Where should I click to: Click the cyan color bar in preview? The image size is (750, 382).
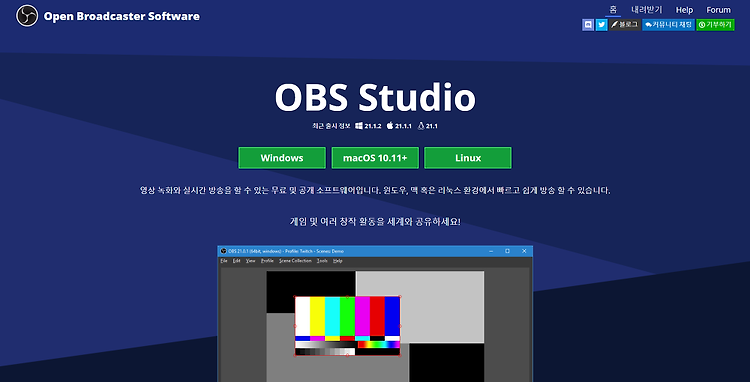pyautogui.click(x=332, y=316)
